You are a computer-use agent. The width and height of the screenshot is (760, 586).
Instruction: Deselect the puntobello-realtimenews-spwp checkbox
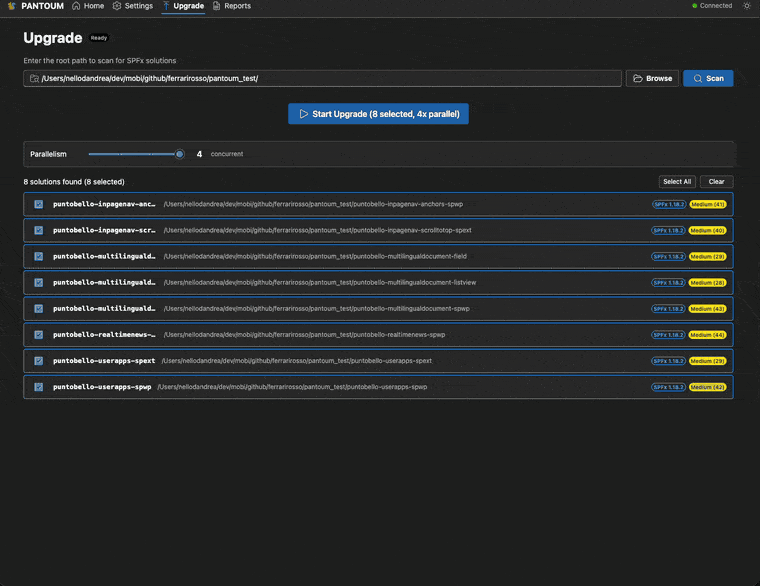39,335
